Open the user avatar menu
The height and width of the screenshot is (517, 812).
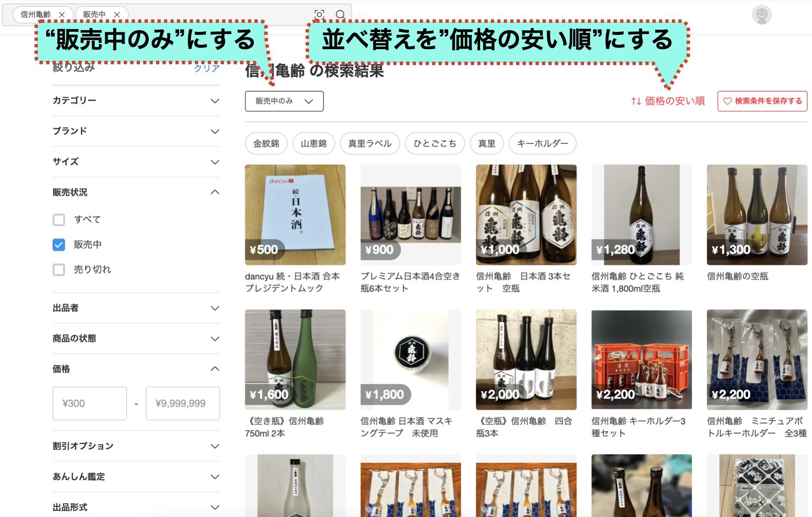click(x=762, y=15)
